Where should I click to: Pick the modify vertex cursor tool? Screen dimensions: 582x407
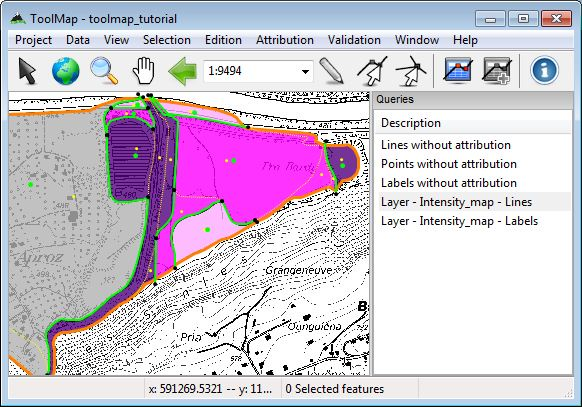(x=372, y=70)
